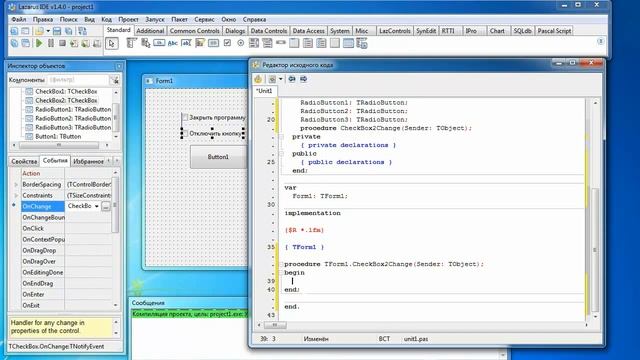Pick the TComboBox component in the palette

tap(267, 43)
